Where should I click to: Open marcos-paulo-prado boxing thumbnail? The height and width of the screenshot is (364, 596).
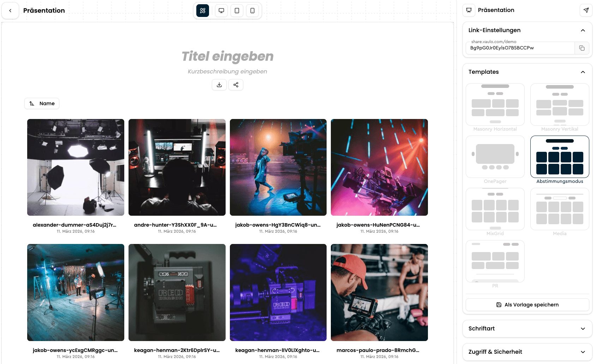click(379, 292)
